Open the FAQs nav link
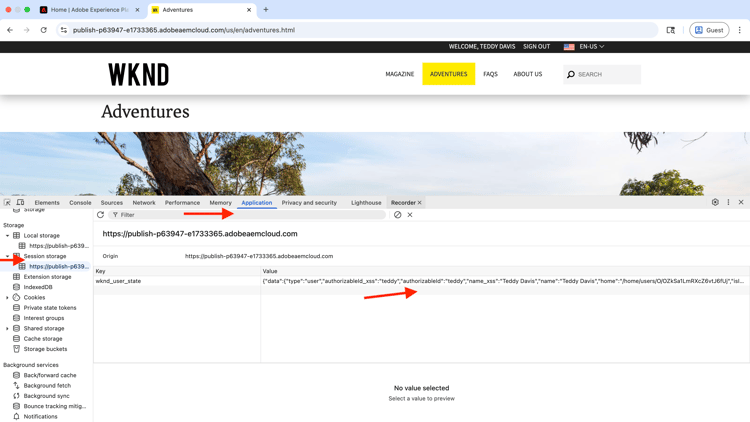The width and height of the screenshot is (750, 422). 490,74
